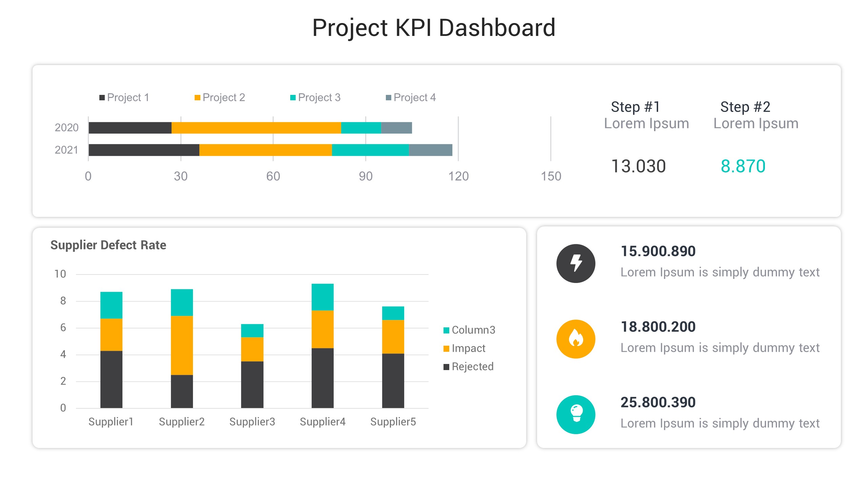868x488 pixels.
Task: Click the teal lightbulb circle icon
Action: (x=576, y=414)
